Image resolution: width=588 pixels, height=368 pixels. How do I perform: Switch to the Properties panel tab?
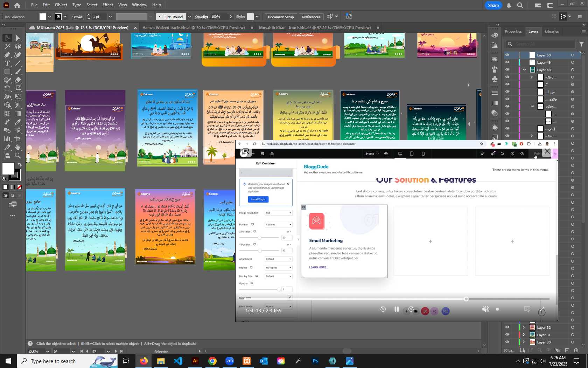(x=513, y=32)
